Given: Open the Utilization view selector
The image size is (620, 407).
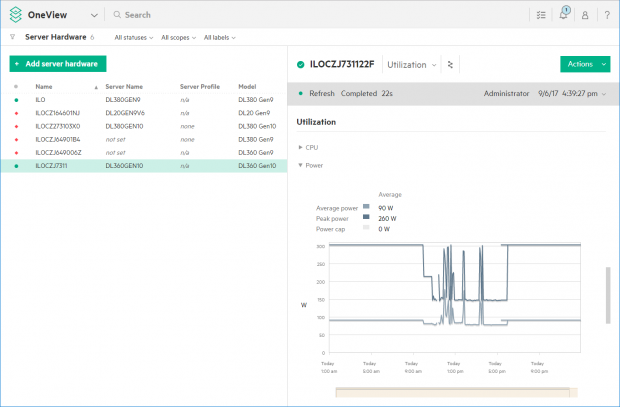Looking at the screenshot, I should pos(412,64).
